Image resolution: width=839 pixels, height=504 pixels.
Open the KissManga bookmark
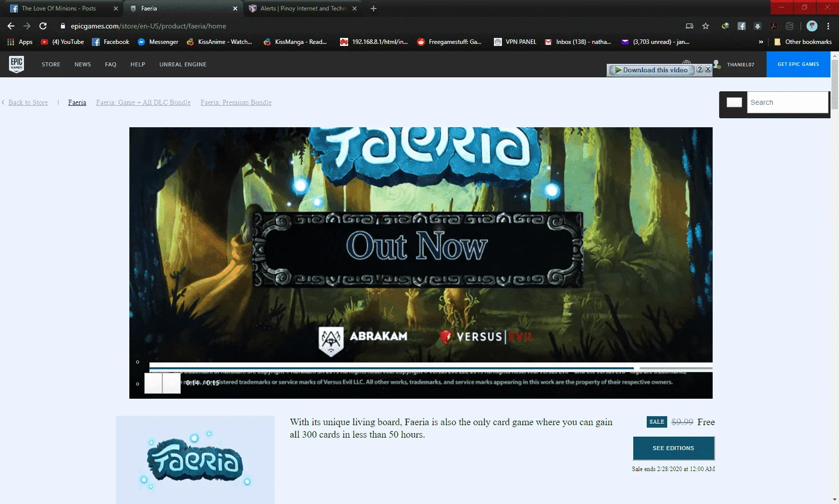point(296,42)
